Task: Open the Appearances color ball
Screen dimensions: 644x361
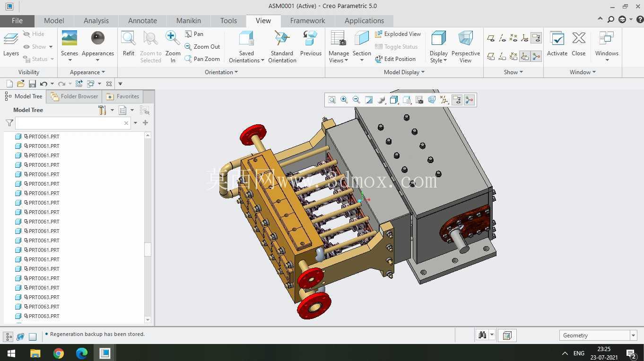Action: click(x=98, y=39)
